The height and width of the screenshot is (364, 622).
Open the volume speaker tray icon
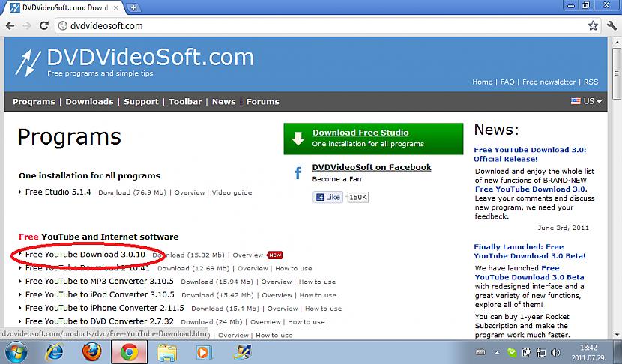click(555, 352)
